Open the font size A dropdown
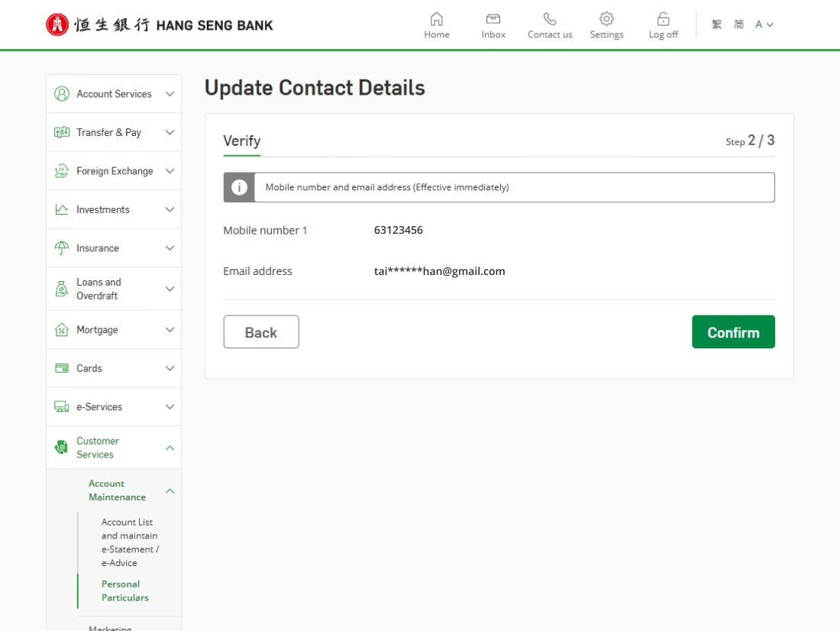840x631 pixels. (764, 24)
